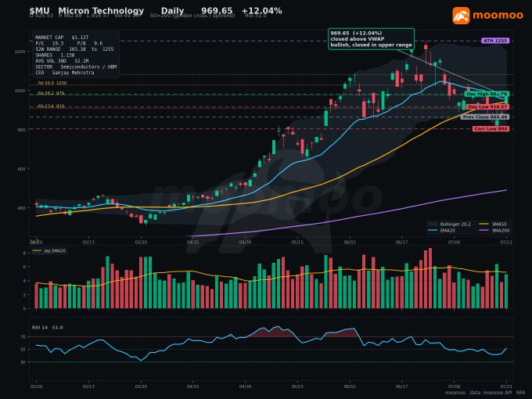Click the SMA200 legend entry
This screenshot has width=532, height=399.
494,231
